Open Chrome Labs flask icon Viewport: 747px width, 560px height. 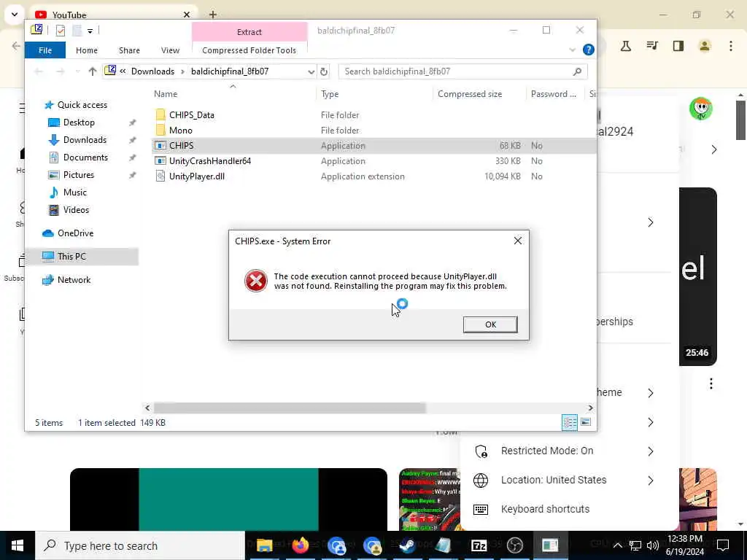tap(626, 46)
